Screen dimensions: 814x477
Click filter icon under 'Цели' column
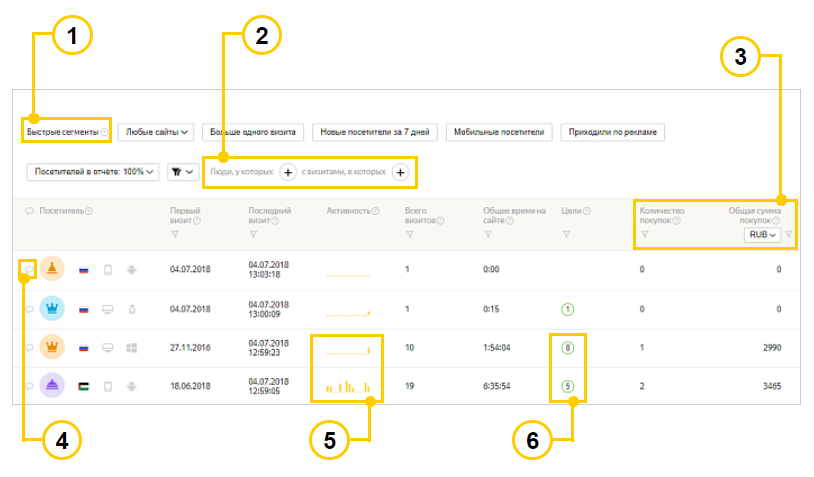[566, 235]
